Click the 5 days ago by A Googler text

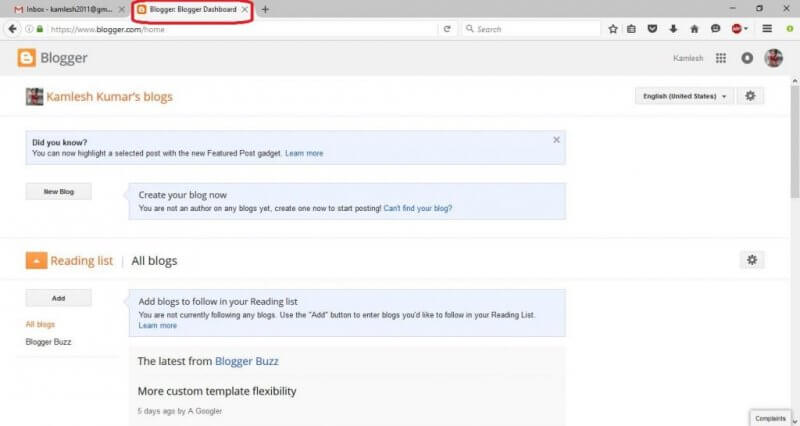[180, 411]
